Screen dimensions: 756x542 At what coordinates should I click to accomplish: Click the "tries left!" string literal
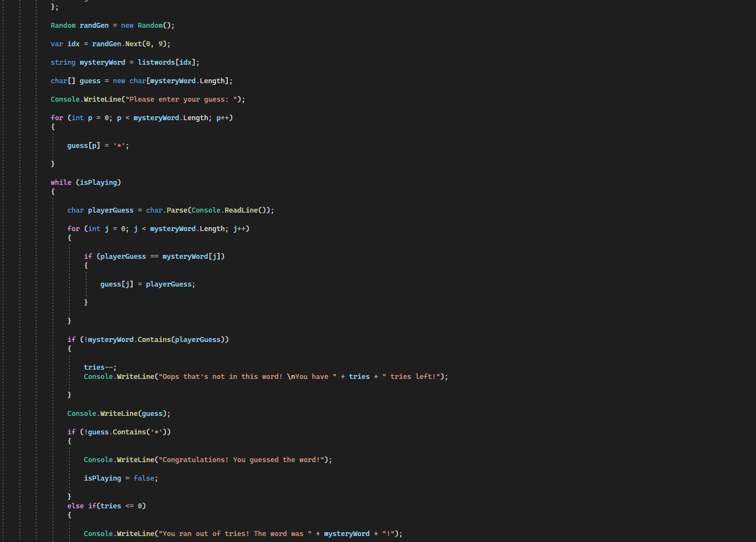[411, 376]
